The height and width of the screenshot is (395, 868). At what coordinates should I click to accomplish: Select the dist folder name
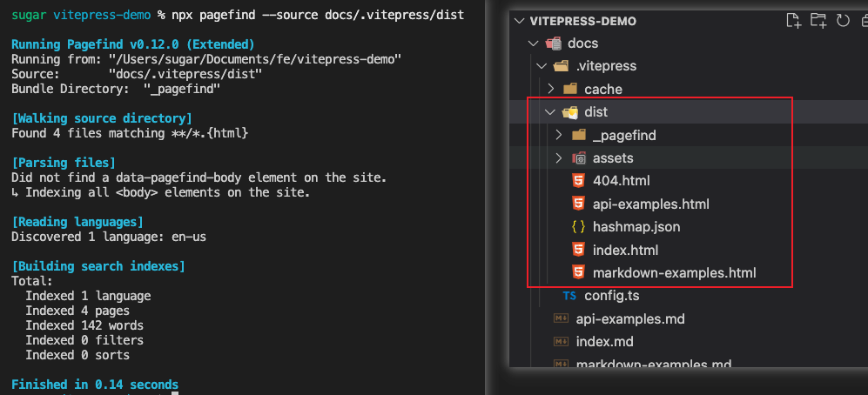coord(596,112)
